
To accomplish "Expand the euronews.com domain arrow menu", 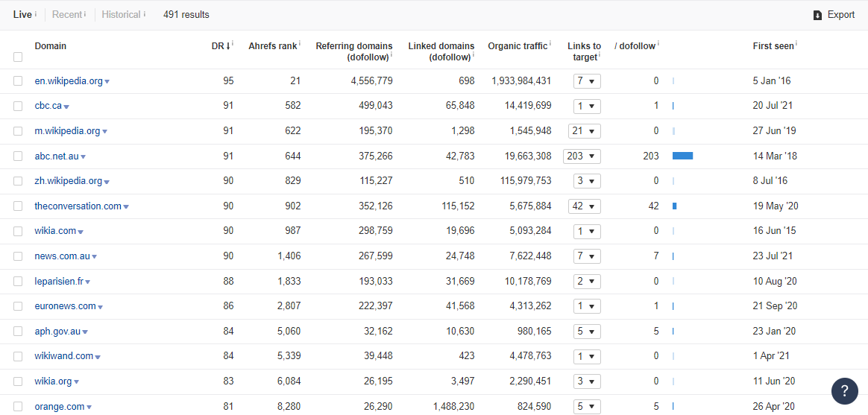I will click(100, 307).
